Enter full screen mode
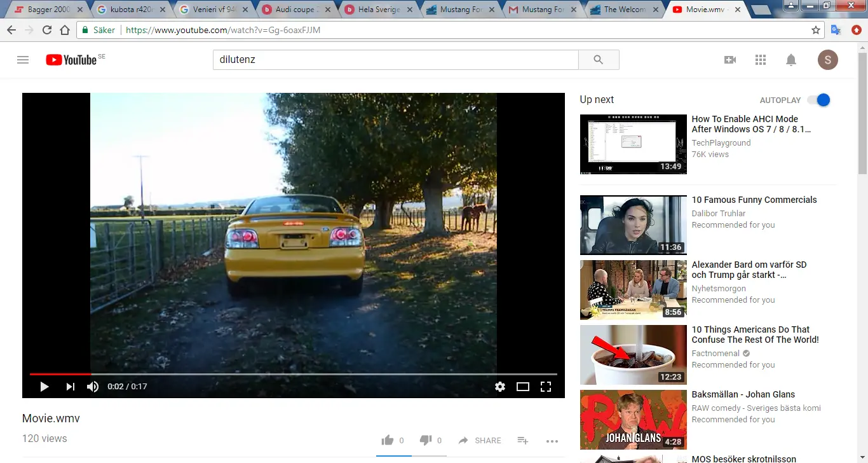The width and height of the screenshot is (868, 463). tap(546, 387)
